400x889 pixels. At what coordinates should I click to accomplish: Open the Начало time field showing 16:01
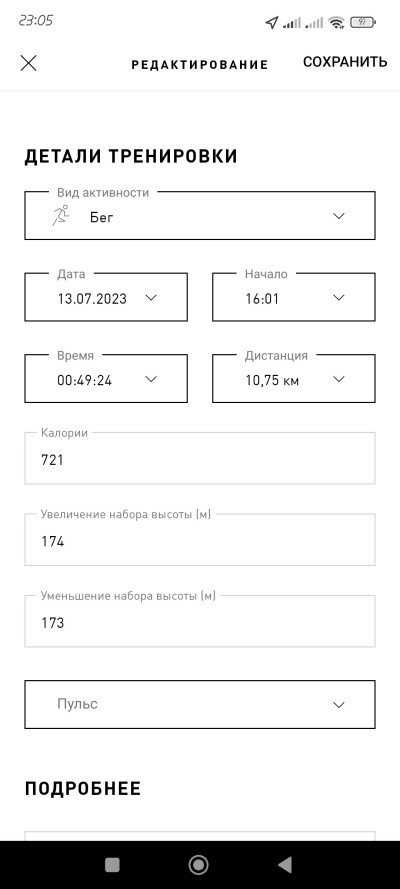(293, 297)
